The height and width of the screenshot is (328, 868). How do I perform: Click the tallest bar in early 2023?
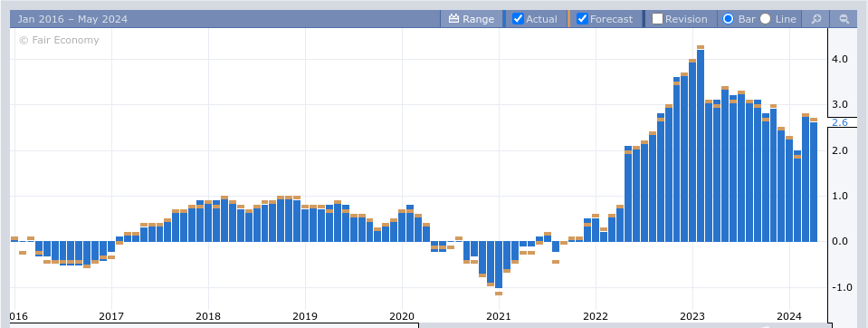click(x=701, y=146)
